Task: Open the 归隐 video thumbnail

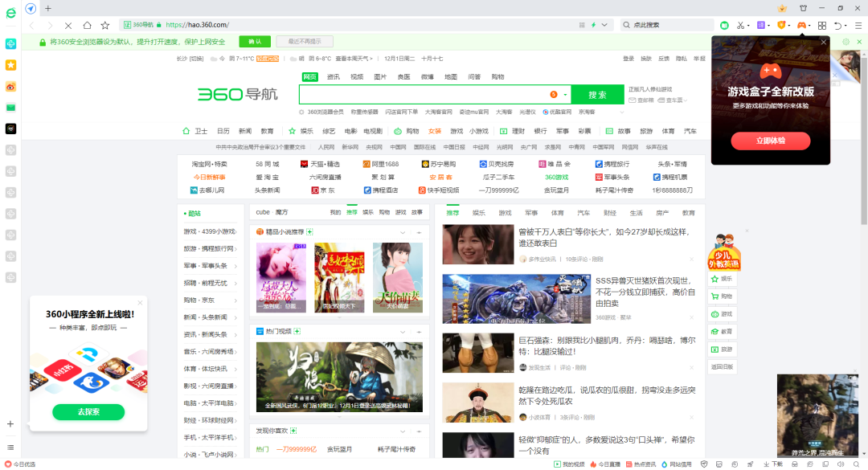Action: (x=339, y=377)
